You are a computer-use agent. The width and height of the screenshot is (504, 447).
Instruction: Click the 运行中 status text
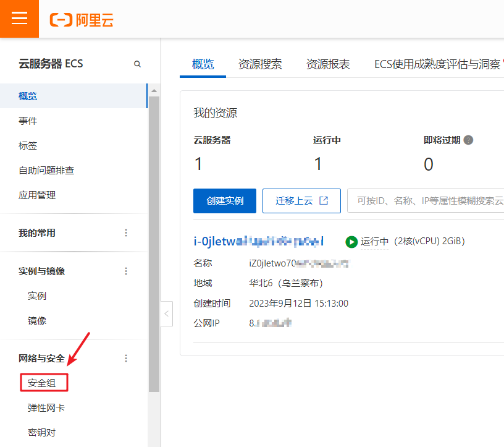[x=374, y=241]
